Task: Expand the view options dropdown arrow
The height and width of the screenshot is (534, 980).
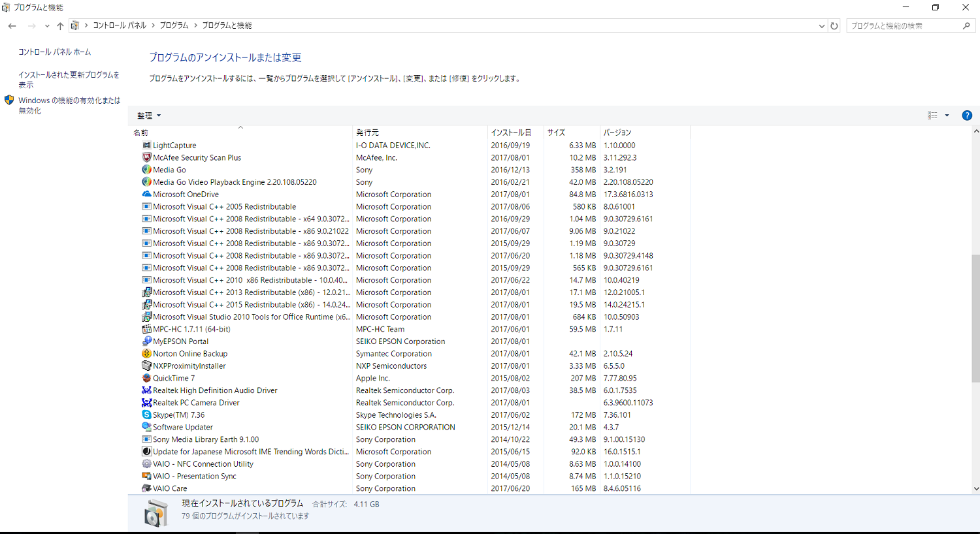Action: (x=947, y=116)
